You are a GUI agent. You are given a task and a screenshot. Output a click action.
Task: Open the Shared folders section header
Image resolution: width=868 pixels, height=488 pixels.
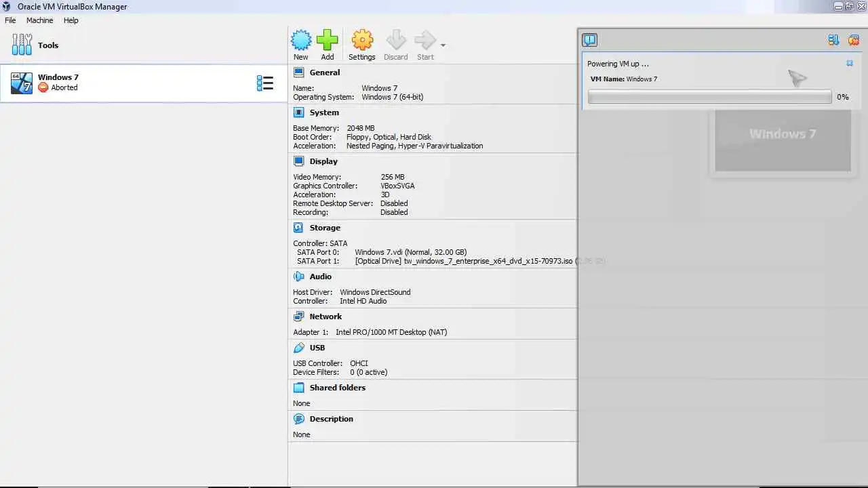click(x=338, y=388)
